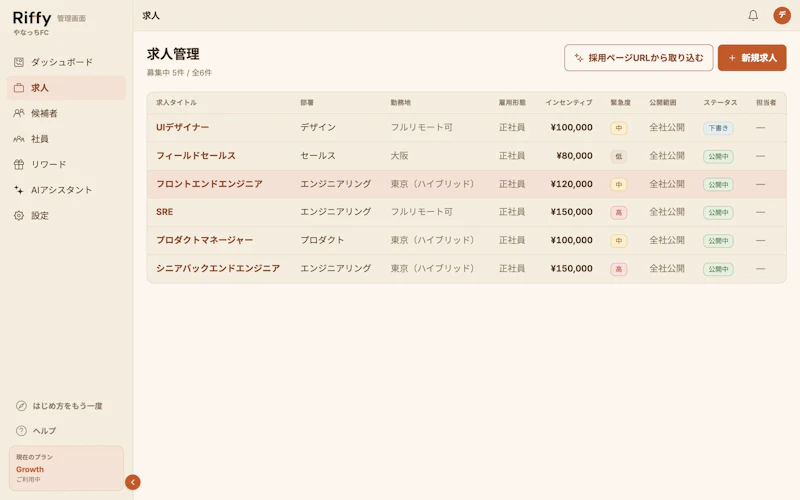Click the 公開中 badge in フィールドセールス row
Viewport: 800px width, 500px height.
click(x=718, y=156)
